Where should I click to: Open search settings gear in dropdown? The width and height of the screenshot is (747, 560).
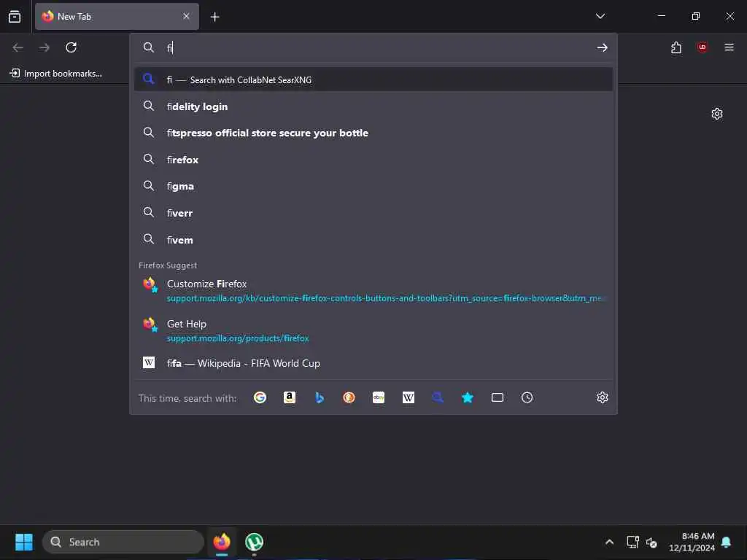tap(602, 397)
